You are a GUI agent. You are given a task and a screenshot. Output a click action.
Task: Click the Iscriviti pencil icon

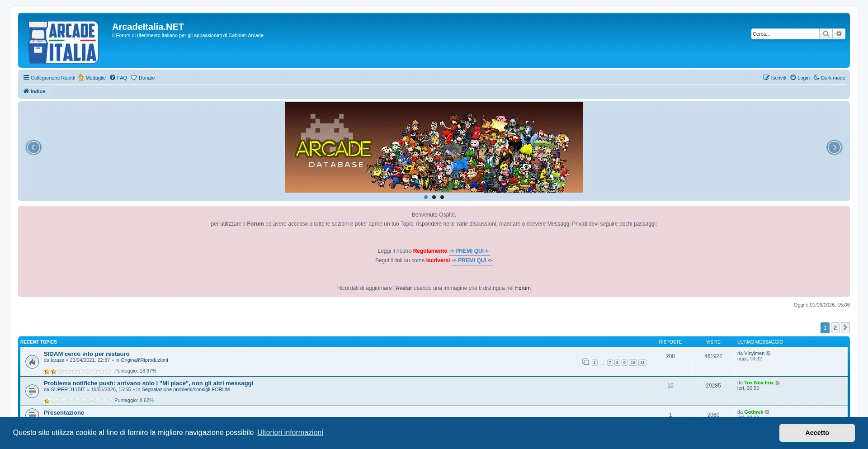pyautogui.click(x=766, y=77)
